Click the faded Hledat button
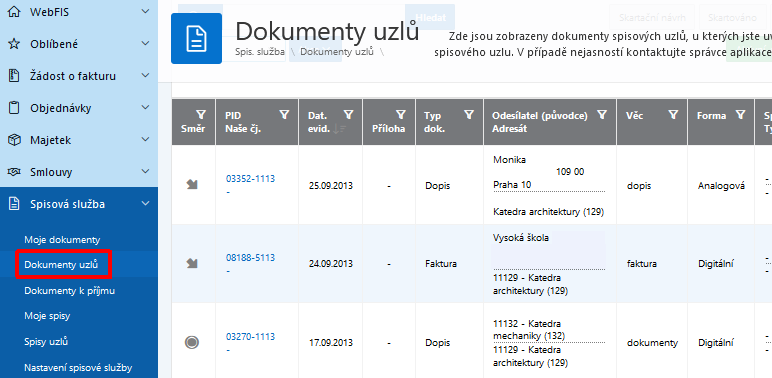Image resolution: width=772 pixels, height=378 pixels. tap(430, 17)
